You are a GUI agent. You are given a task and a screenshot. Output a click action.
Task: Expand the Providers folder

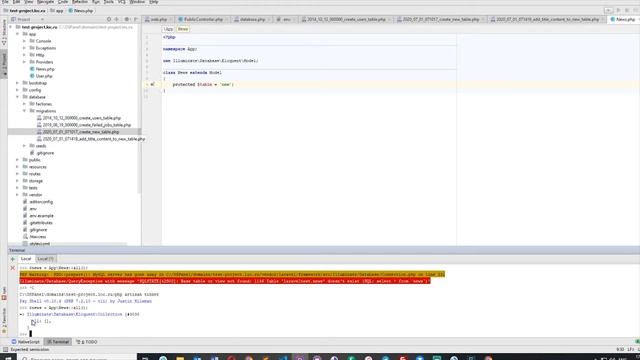coord(24,62)
